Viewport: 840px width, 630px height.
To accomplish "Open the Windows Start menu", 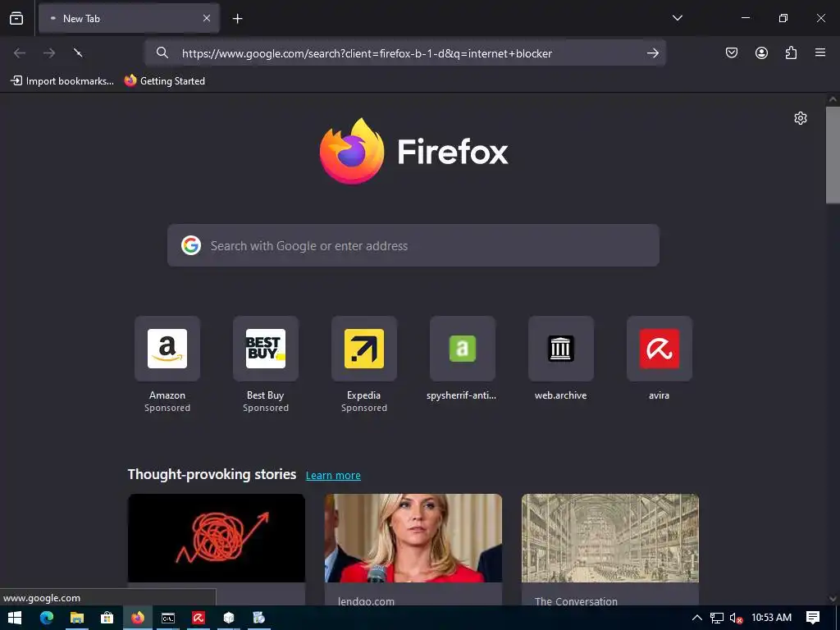I will (x=15, y=618).
